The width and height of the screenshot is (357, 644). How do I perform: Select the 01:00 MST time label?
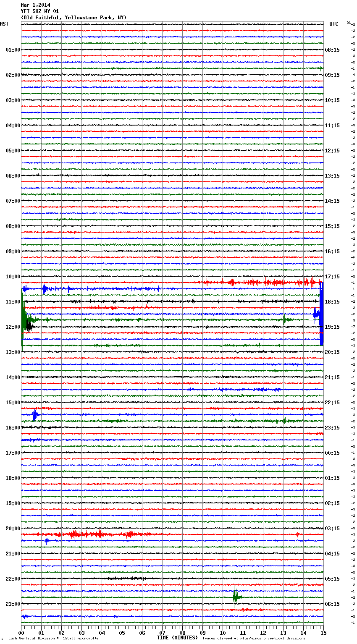pyautogui.click(x=13, y=50)
